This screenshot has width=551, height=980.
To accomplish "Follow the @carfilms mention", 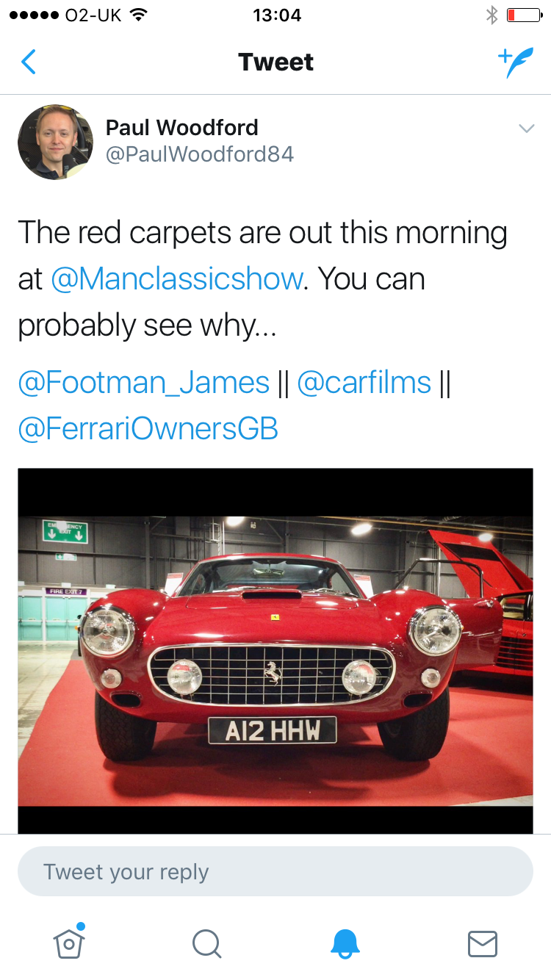I will (364, 383).
